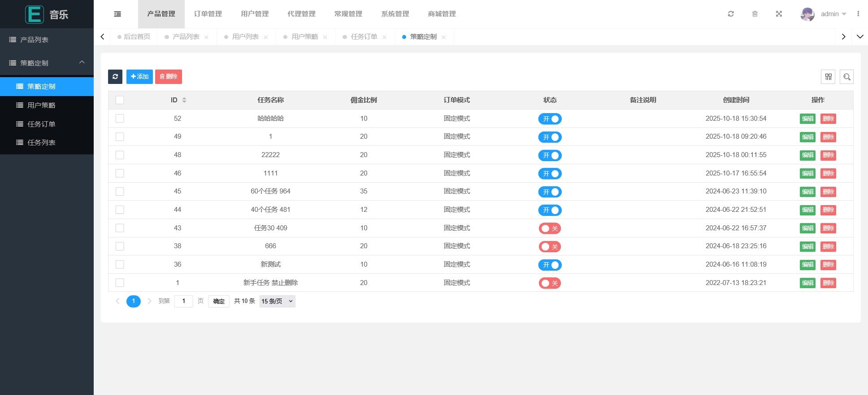
Task: Open the 15 条/页 page size dropdown
Action: click(x=277, y=301)
